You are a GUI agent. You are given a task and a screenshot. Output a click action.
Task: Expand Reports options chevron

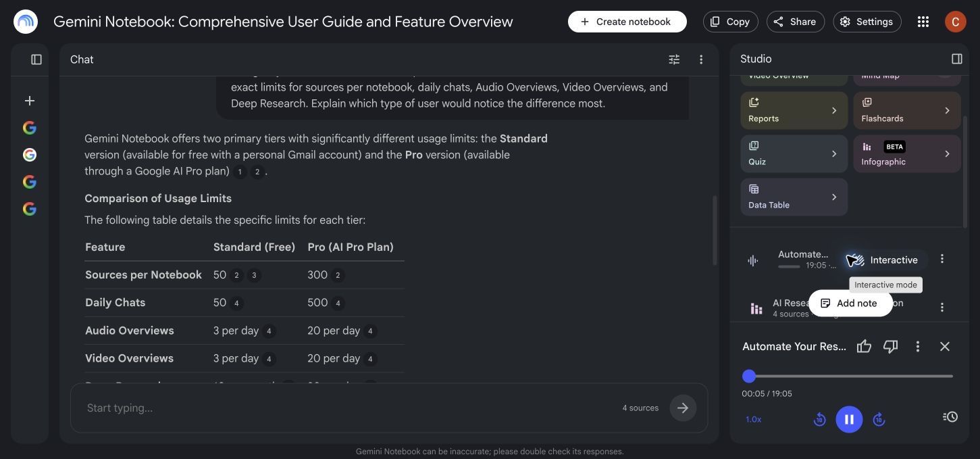[x=834, y=110]
